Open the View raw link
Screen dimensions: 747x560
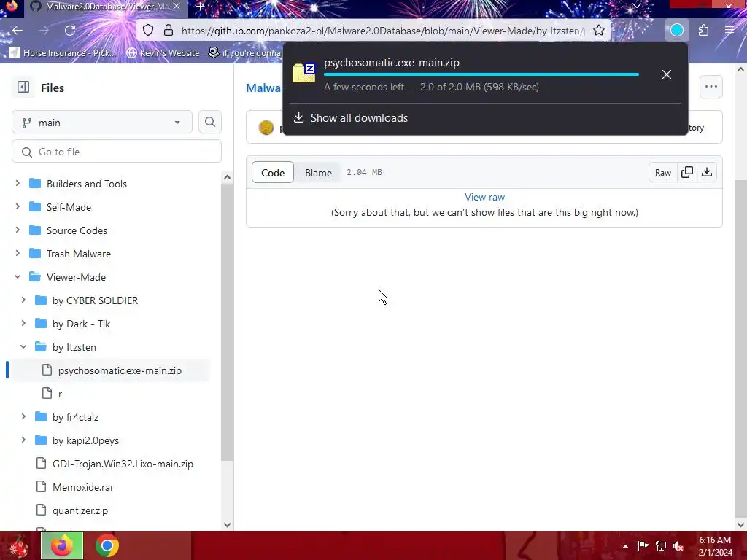484,197
